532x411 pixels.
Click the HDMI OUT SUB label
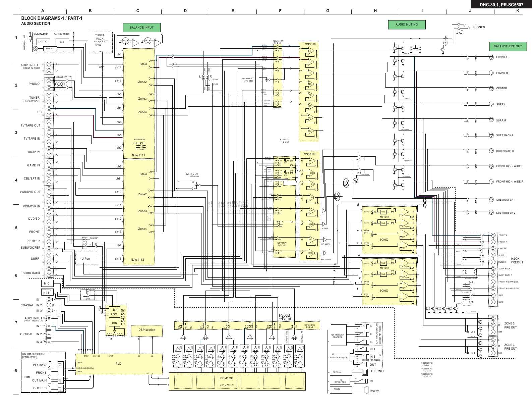coord(40,388)
